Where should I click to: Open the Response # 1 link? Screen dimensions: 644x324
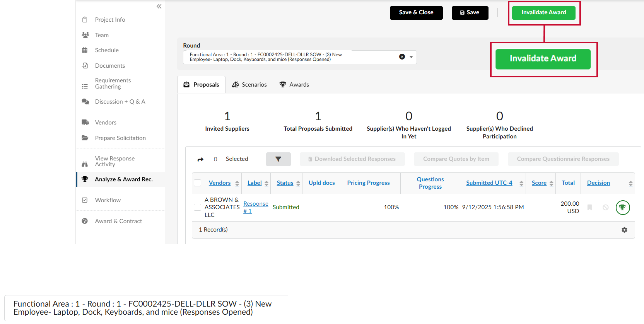[256, 207]
